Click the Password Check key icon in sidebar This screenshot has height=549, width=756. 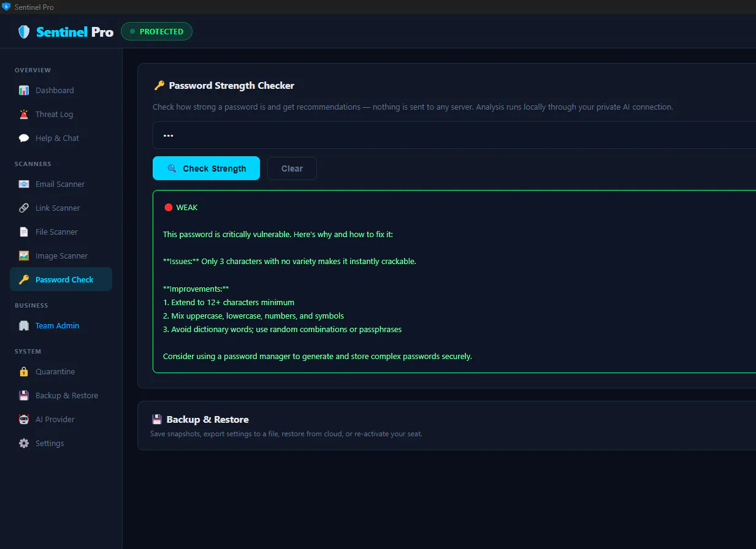[24, 280]
